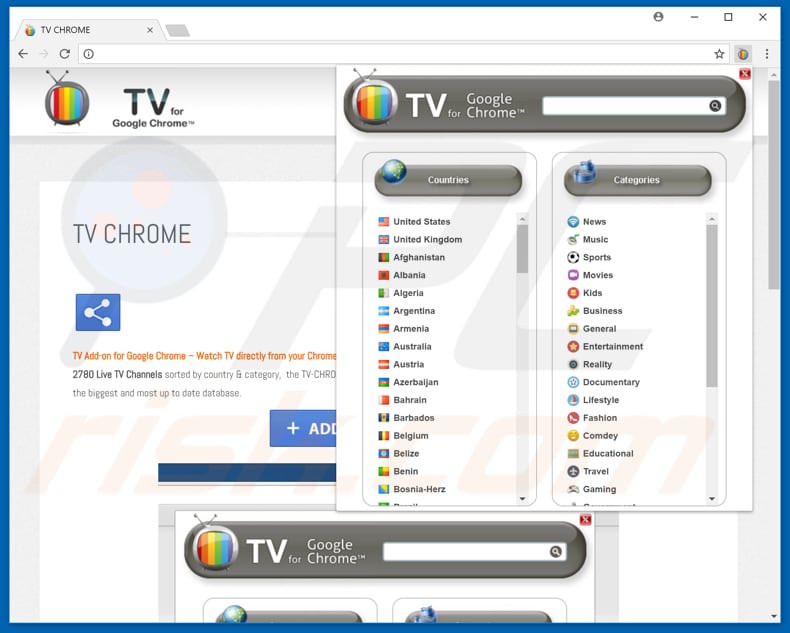Click the Travel category icon
This screenshot has height=633, width=790.
point(573,471)
